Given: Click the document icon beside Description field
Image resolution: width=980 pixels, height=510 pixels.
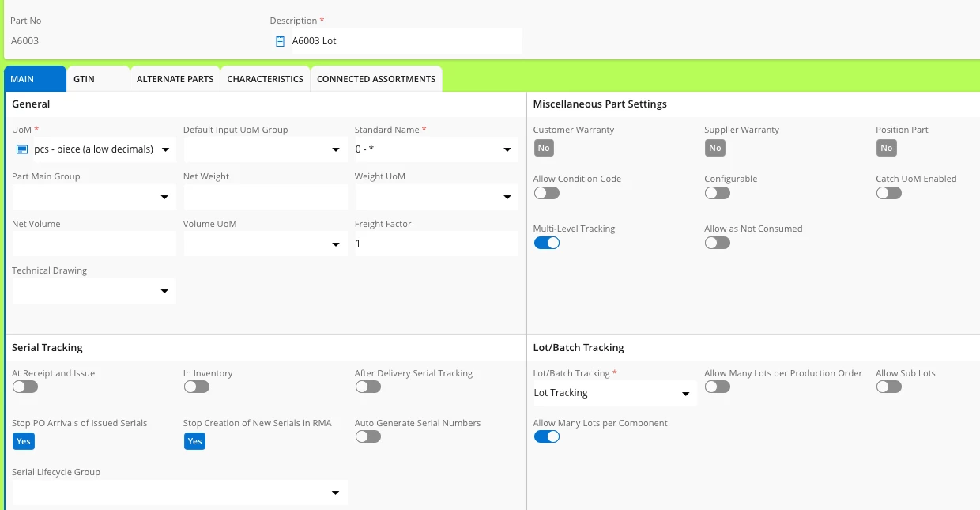Looking at the screenshot, I should tap(280, 41).
